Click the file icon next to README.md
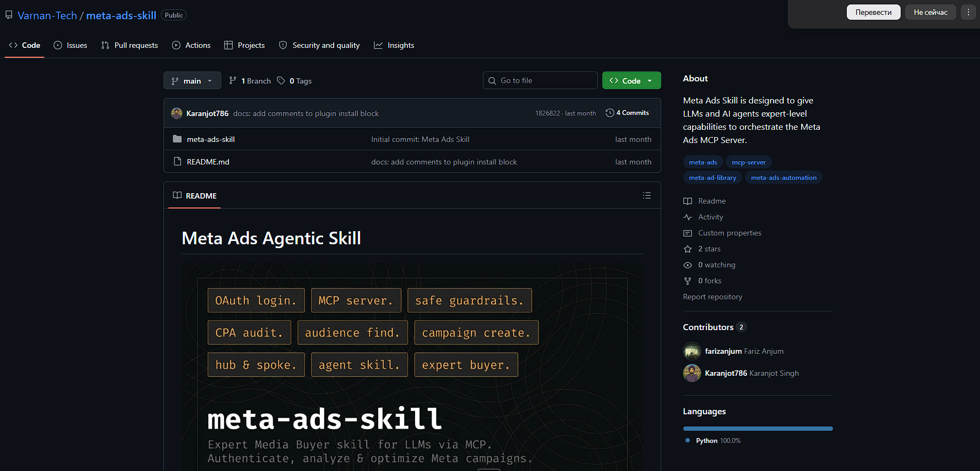 pos(177,161)
